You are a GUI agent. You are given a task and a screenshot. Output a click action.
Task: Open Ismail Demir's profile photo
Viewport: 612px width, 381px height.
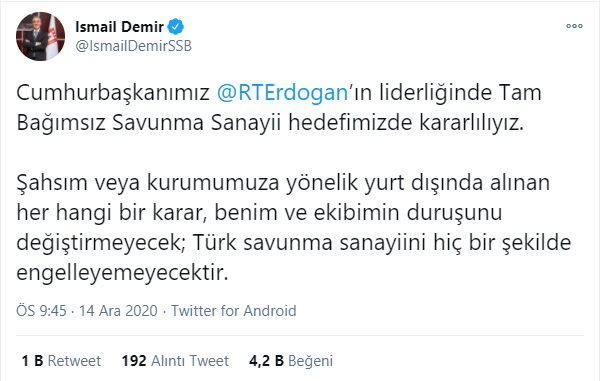40,36
